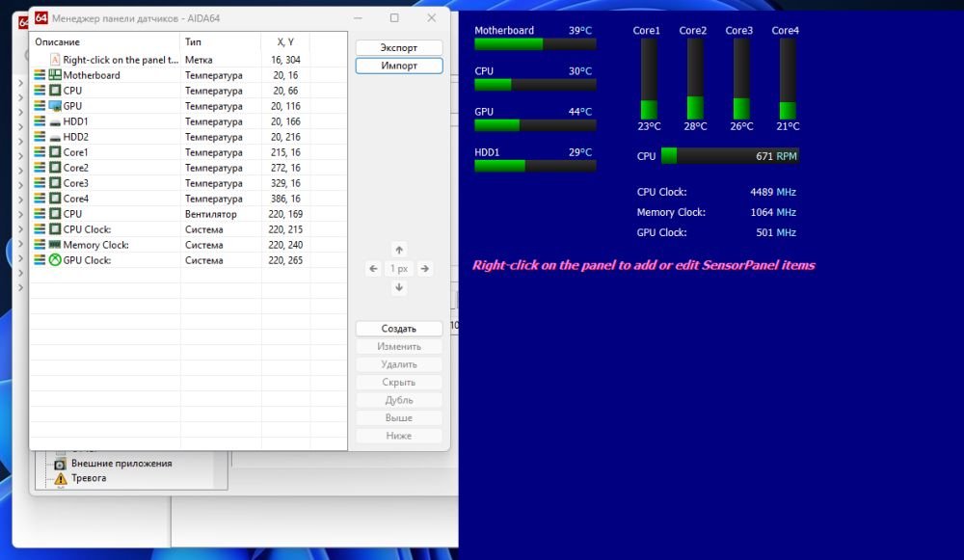The width and height of the screenshot is (964, 560).
Task: Click Изменить button
Action: point(399,347)
